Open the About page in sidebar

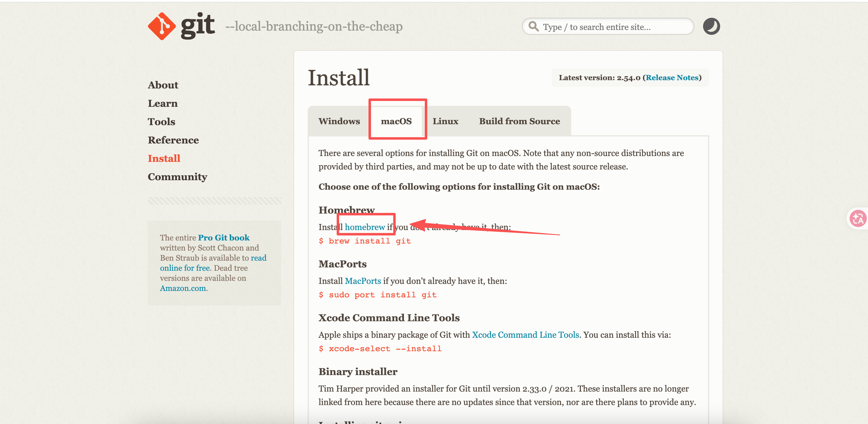pyautogui.click(x=163, y=85)
